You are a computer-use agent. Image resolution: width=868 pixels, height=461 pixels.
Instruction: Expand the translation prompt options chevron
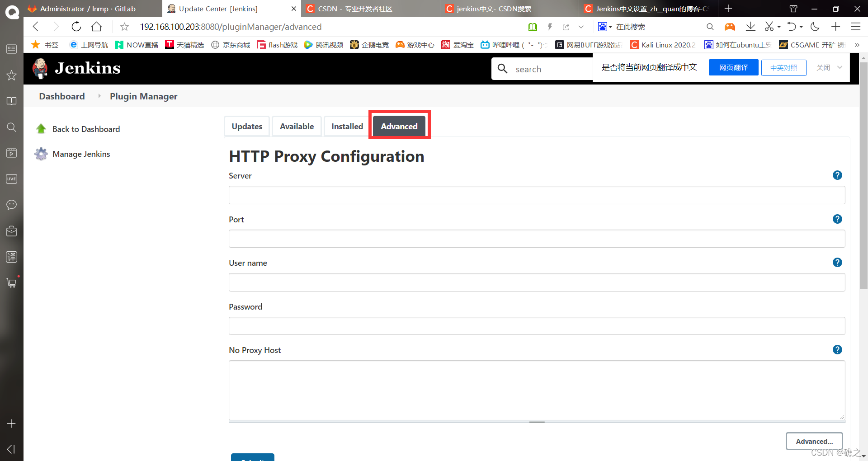(x=840, y=67)
